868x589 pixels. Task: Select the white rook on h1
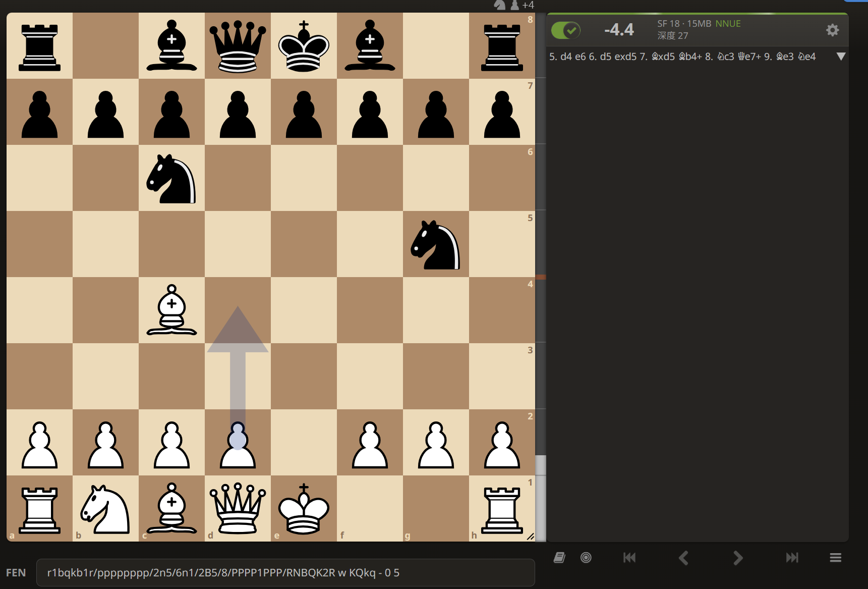click(x=502, y=509)
